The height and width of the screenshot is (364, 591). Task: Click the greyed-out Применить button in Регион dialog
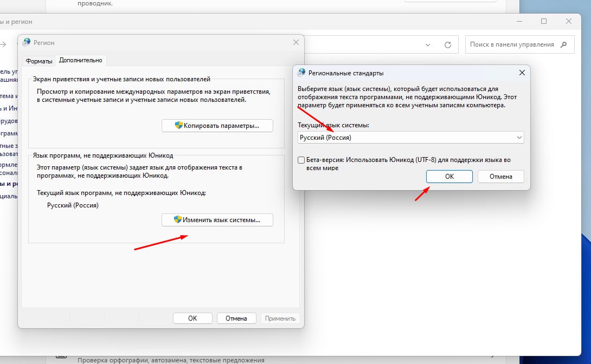[280, 318]
